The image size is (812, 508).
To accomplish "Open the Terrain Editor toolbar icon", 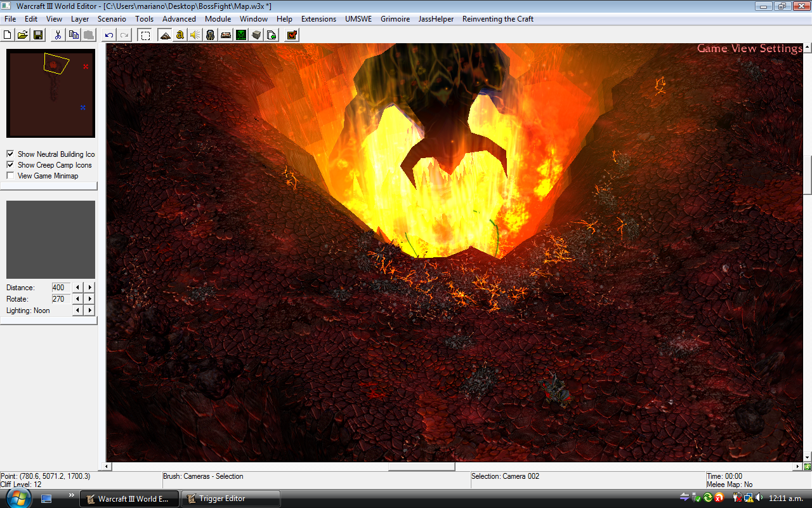I will (x=165, y=35).
